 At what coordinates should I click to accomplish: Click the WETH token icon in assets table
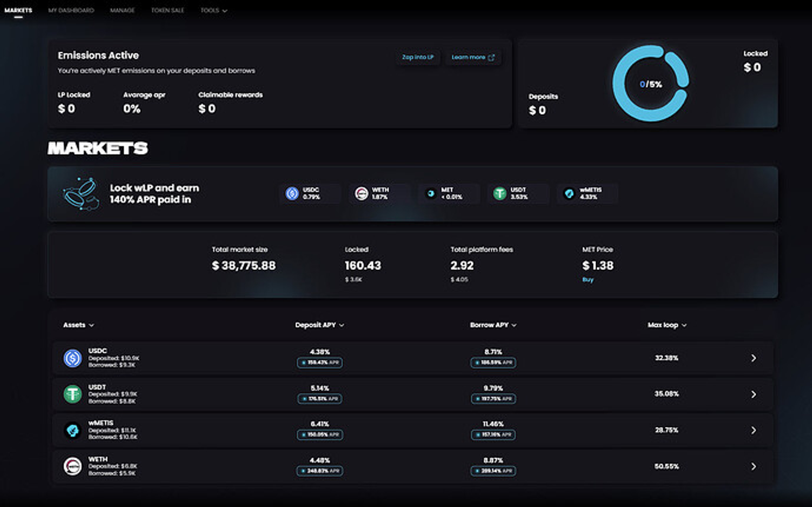coord(73,466)
